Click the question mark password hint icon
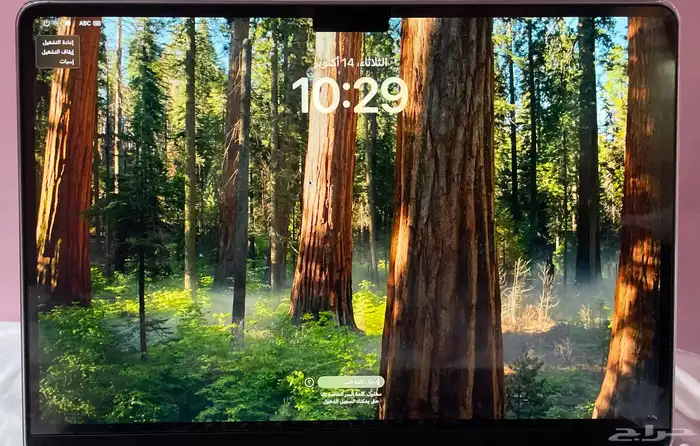The height and width of the screenshot is (446, 700). coord(310,382)
